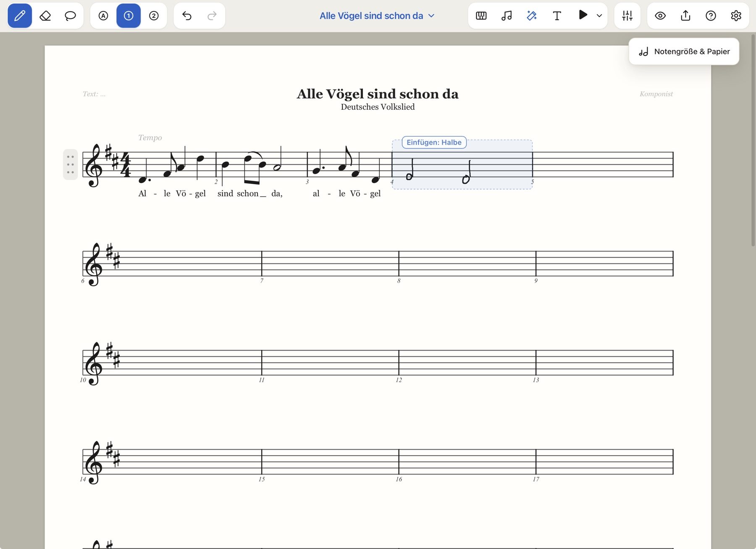Expand playback options chevron
The height and width of the screenshot is (549, 756).
pyautogui.click(x=599, y=16)
